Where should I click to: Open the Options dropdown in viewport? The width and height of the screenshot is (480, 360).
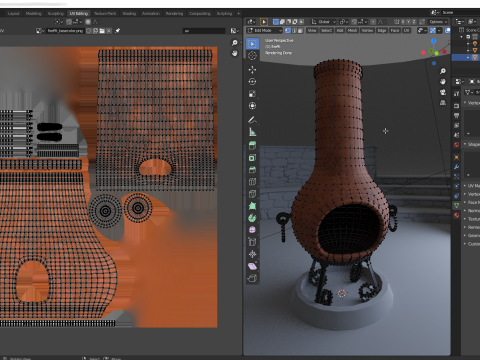pos(438,22)
